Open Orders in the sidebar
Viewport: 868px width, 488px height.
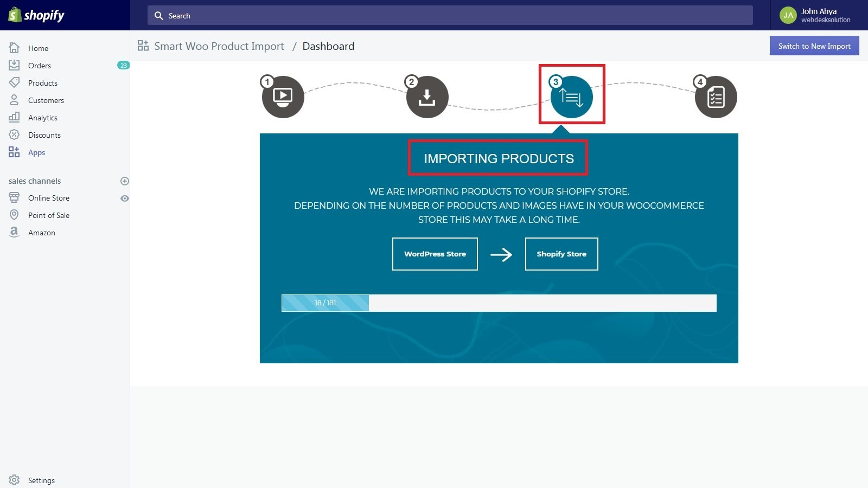(x=40, y=66)
